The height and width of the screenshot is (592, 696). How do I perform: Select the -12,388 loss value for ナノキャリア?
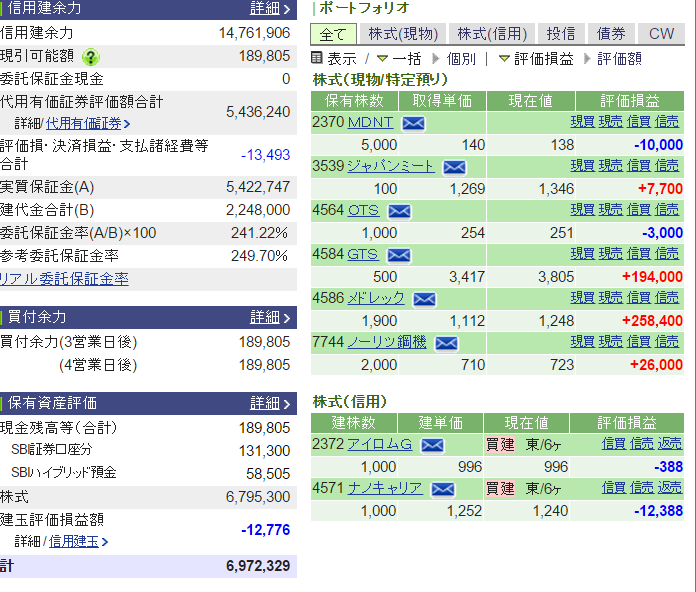click(x=658, y=511)
